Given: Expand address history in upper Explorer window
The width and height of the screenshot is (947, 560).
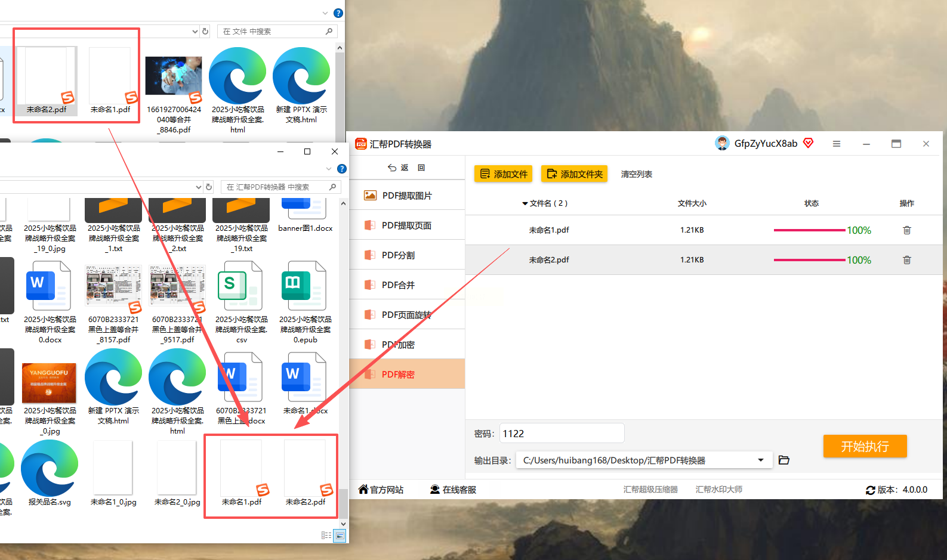Looking at the screenshot, I should pos(195,32).
